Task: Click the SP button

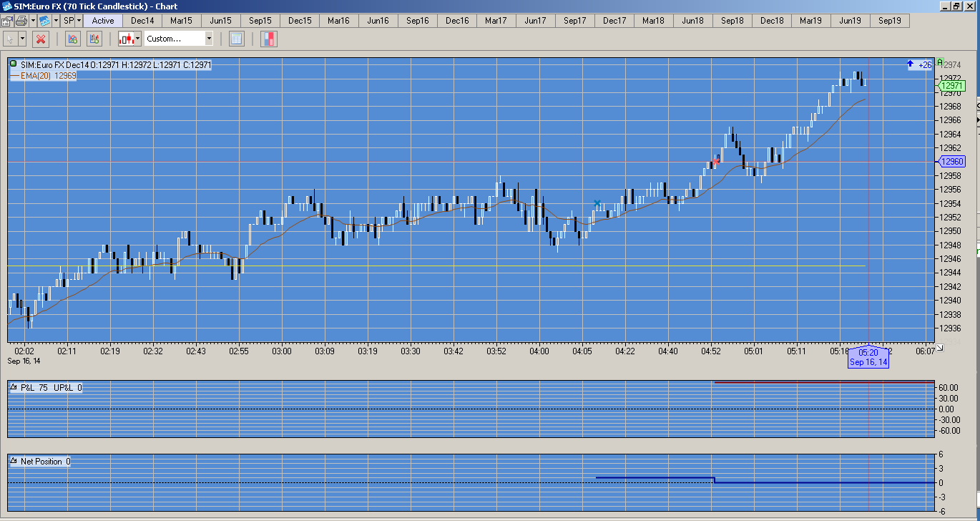Action: [x=69, y=20]
